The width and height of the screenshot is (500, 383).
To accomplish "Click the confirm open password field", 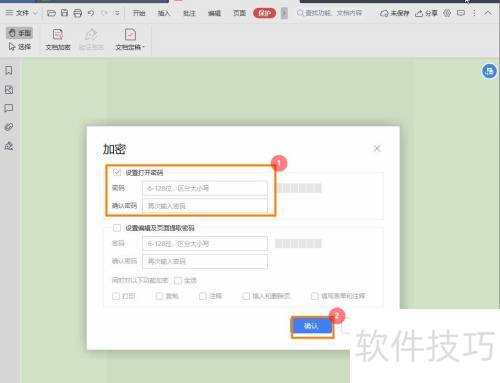I will (205, 206).
